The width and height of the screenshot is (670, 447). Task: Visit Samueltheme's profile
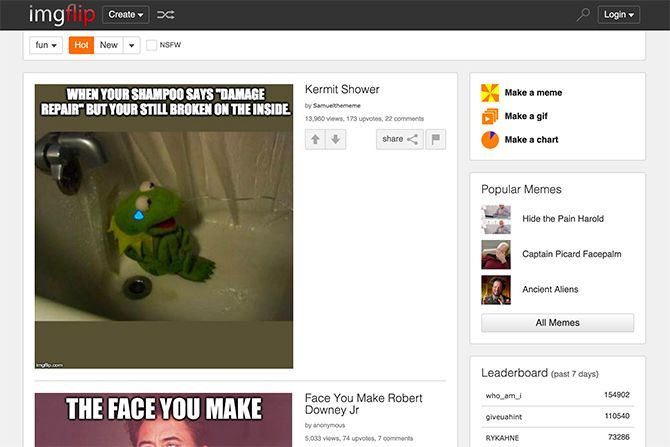337,106
